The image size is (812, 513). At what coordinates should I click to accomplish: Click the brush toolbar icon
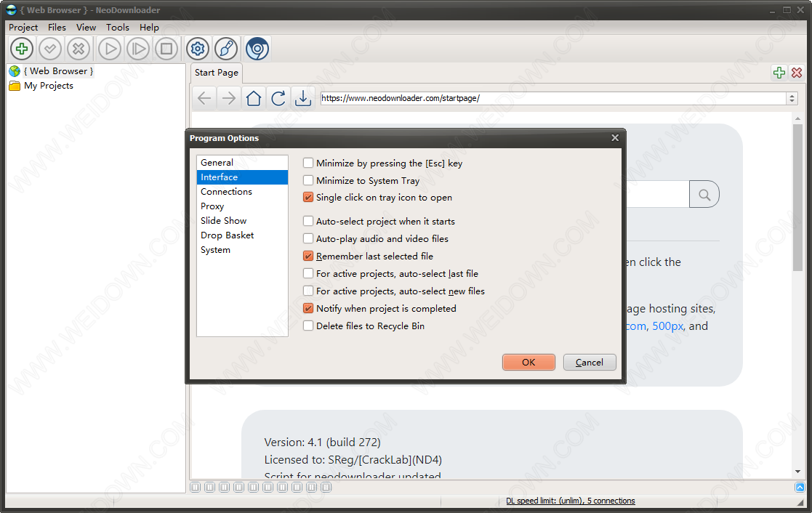226,49
